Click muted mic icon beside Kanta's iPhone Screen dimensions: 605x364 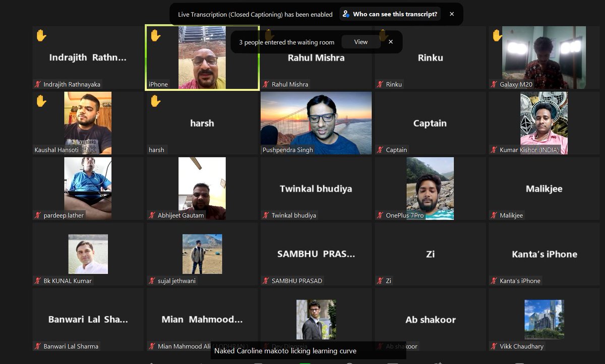click(494, 281)
